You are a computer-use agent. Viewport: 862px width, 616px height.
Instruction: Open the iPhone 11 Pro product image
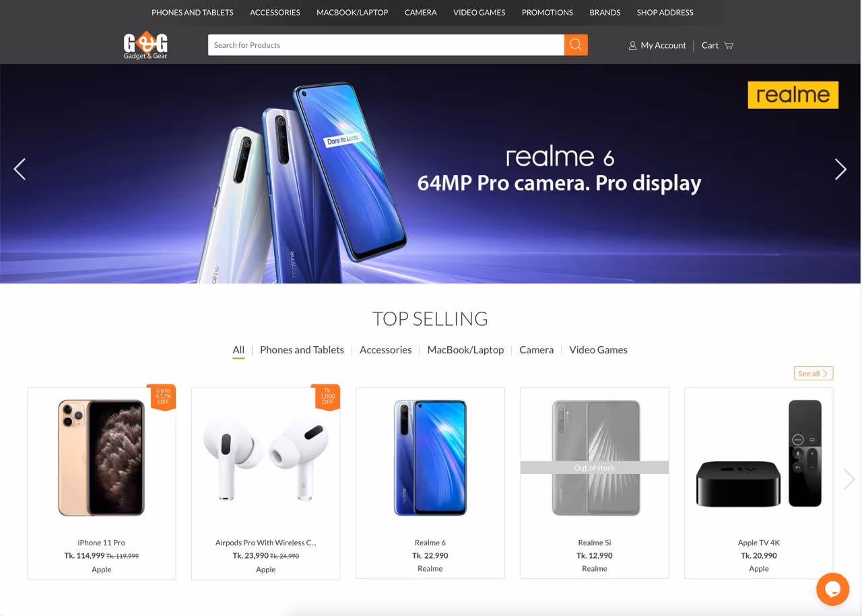point(102,458)
